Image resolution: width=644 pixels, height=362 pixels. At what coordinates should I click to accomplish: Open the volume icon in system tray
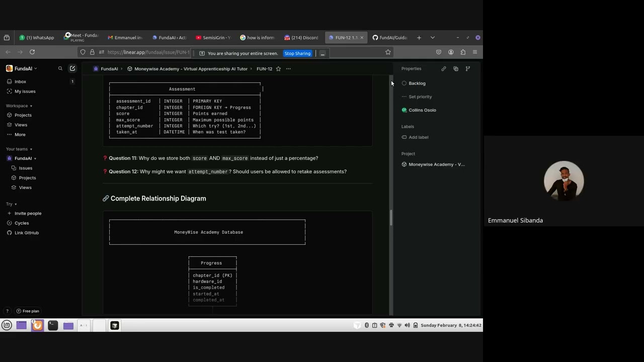click(x=407, y=325)
